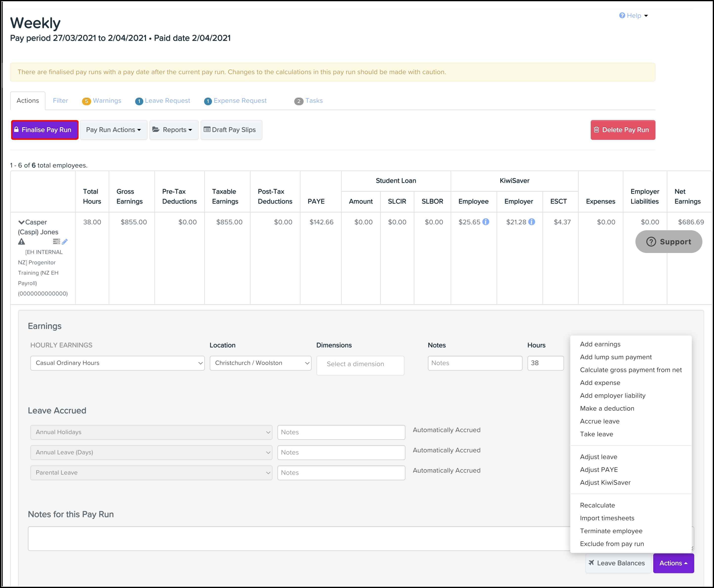
Task: Click the grey list details icon beside the pencil
Action: pyautogui.click(x=56, y=242)
